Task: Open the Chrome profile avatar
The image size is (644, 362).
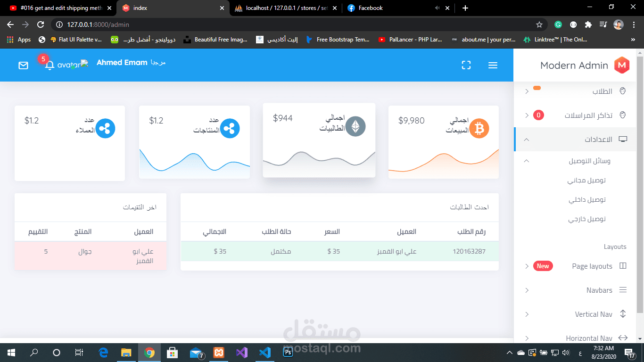Action: (x=619, y=25)
